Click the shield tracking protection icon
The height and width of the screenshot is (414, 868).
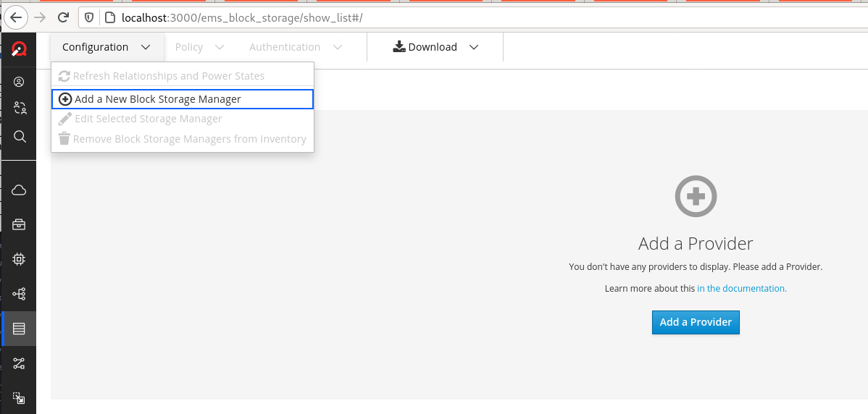pyautogui.click(x=89, y=17)
